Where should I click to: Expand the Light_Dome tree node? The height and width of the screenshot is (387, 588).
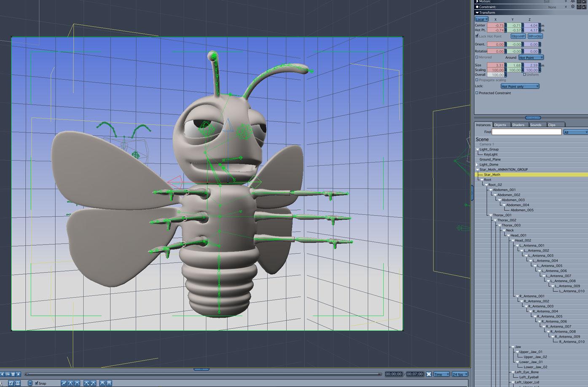[478, 165]
